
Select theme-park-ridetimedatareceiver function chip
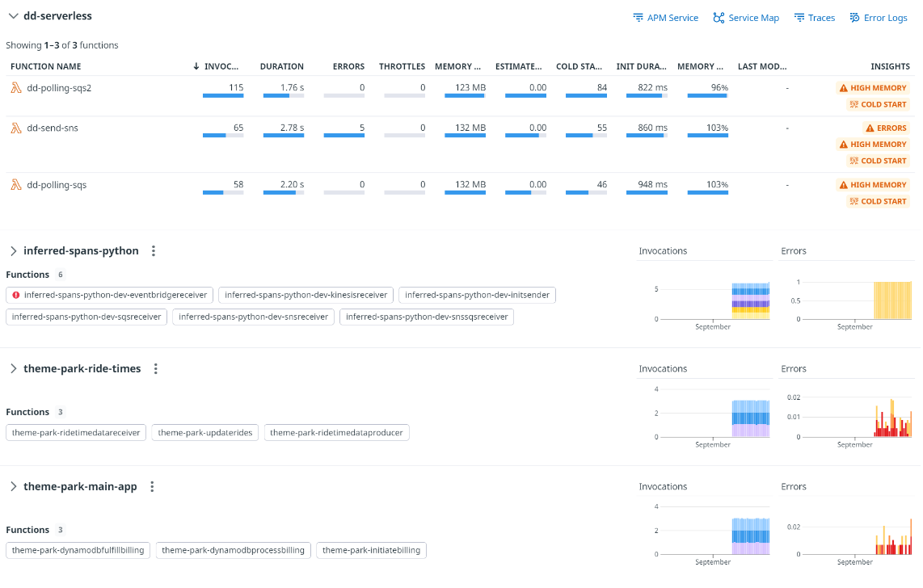tap(76, 433)
